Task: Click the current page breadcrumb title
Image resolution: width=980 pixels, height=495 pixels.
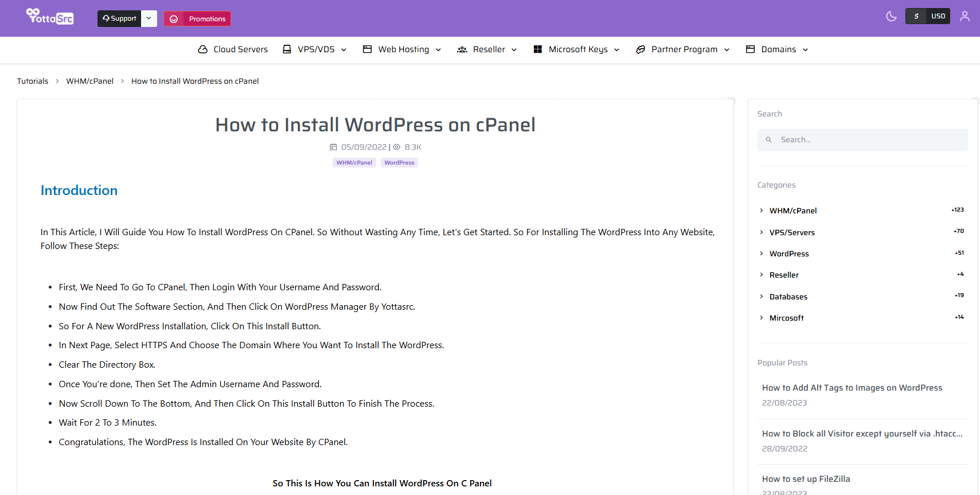Action: tap(195, 81)
